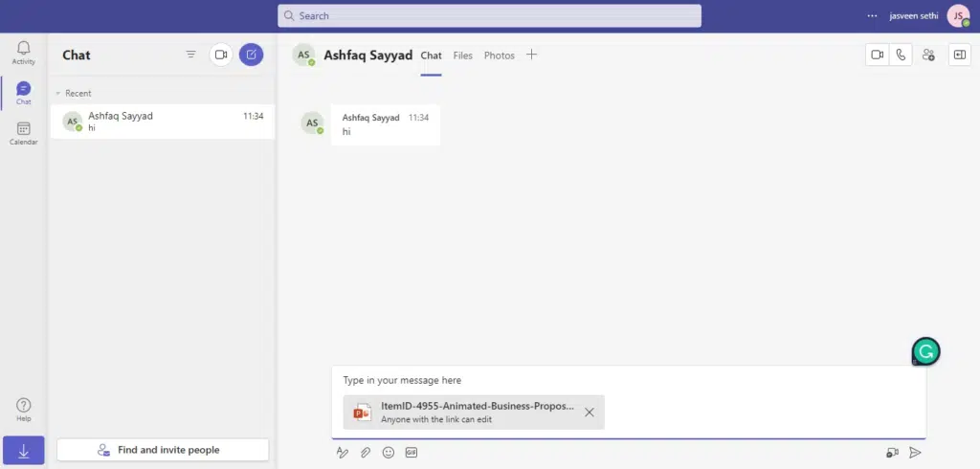Start a Meet now video call
Viewport: 980px width, 469px height.
click(x=221, y=55)
